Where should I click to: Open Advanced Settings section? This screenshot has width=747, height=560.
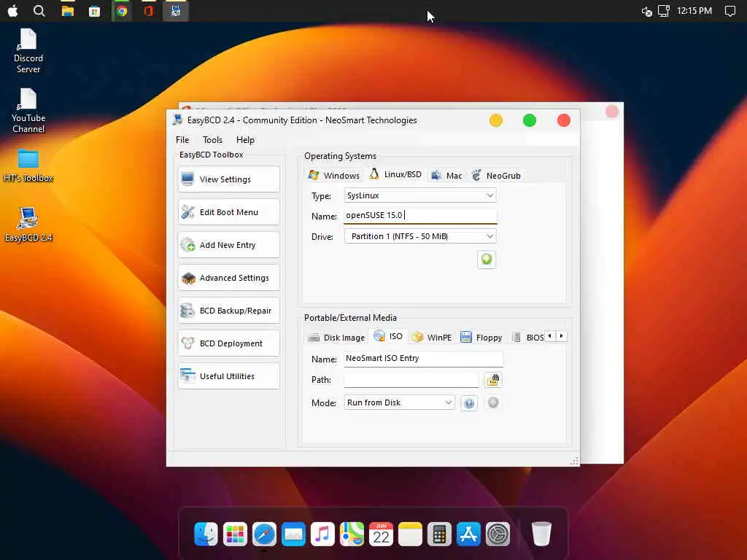coord(228,278)
